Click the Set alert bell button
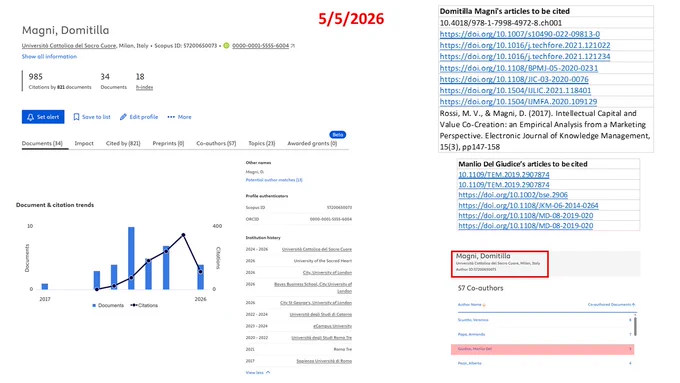The width and height of the screenshot is (680, 383). (43, 117)
